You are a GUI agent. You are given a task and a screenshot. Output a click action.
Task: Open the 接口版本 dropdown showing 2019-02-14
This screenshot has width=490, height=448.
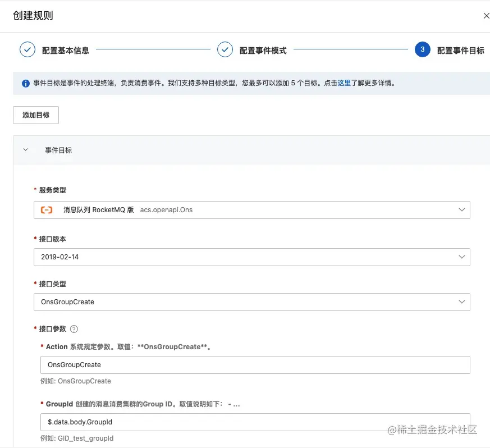tap(252, 257)
